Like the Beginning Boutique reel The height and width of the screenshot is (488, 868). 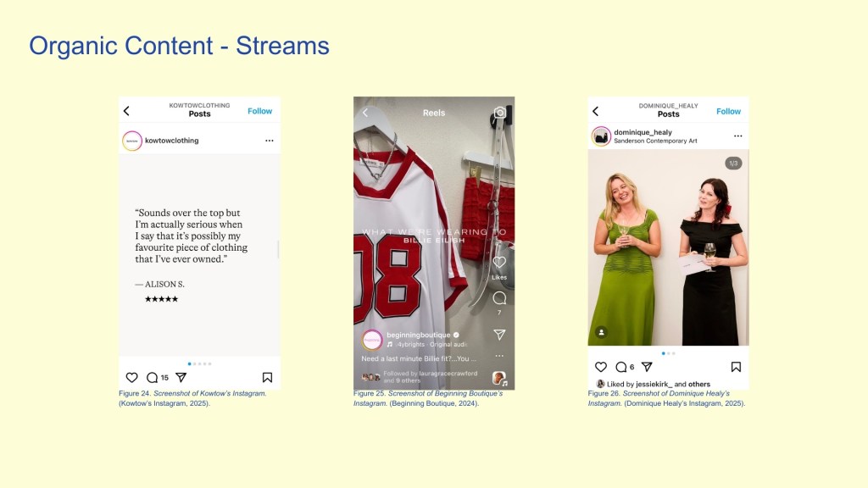pos(499,263)
